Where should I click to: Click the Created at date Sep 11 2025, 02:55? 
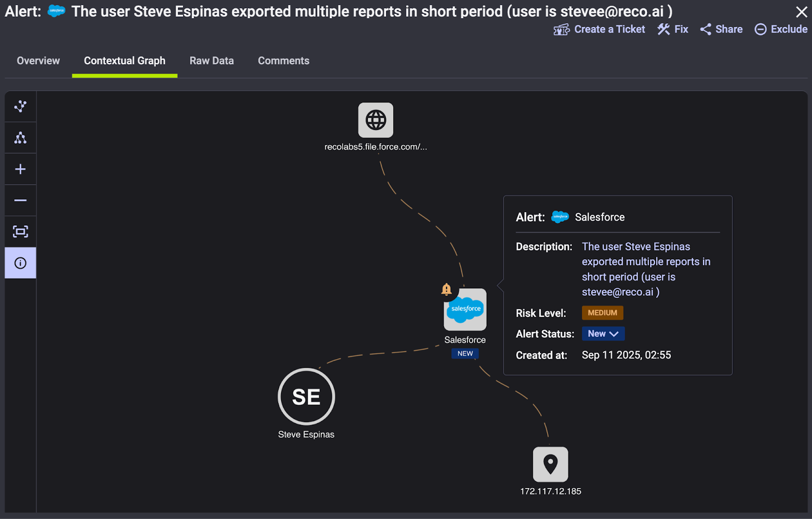626,355
